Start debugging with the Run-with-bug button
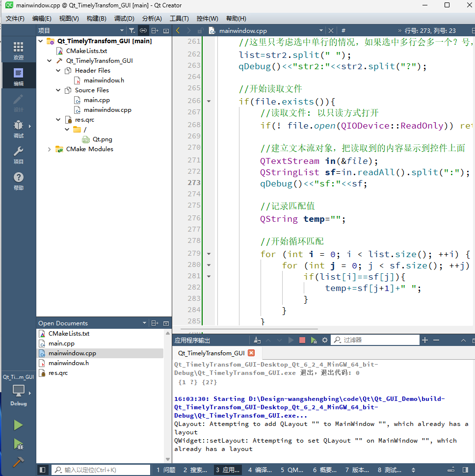 pos(18,444)
